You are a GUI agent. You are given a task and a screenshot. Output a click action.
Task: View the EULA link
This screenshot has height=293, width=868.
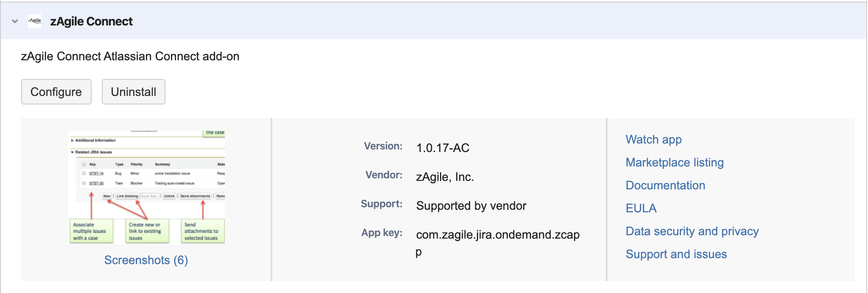tap(641, 208)
